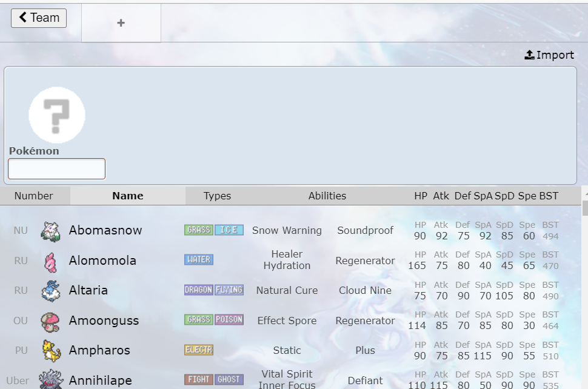Sort by Atk column header
Image resolution: width=588 pixels, height=389 pixels.
coord(441,196)
